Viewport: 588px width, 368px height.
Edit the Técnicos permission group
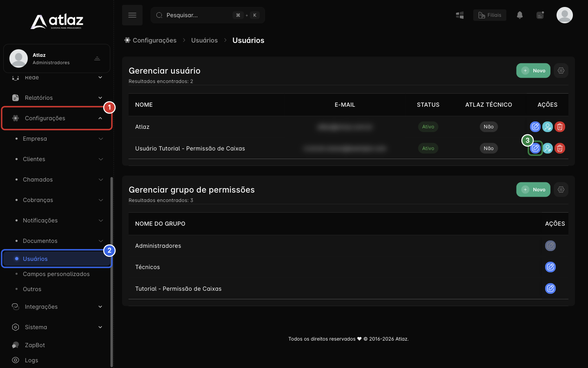coord(550,267)
